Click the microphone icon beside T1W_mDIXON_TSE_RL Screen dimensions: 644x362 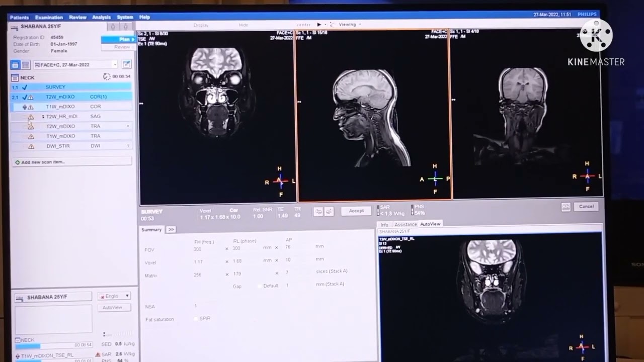pyautogui.click(x=18, y=355)
